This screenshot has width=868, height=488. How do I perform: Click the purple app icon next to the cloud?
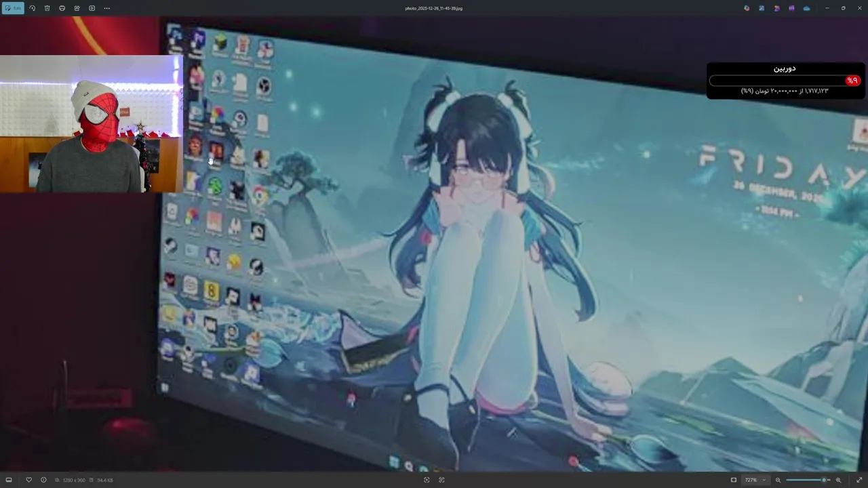791,8
